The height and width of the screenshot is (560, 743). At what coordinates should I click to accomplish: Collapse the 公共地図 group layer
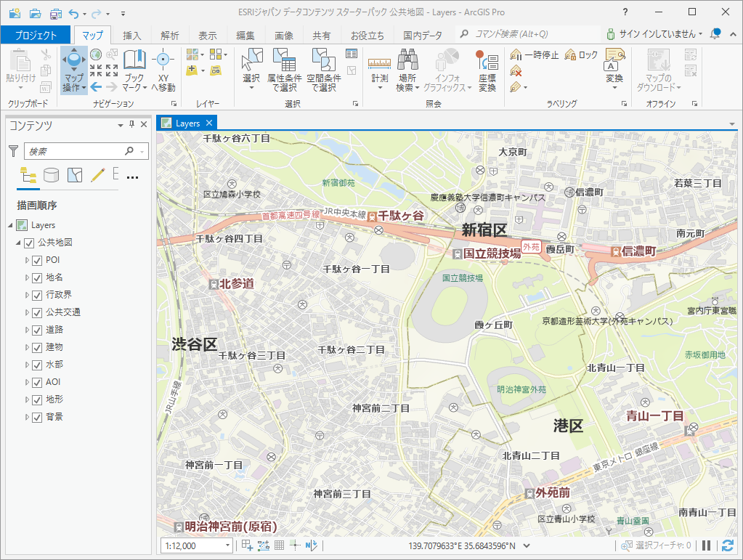pyautogui.click(x=18, y=243)
